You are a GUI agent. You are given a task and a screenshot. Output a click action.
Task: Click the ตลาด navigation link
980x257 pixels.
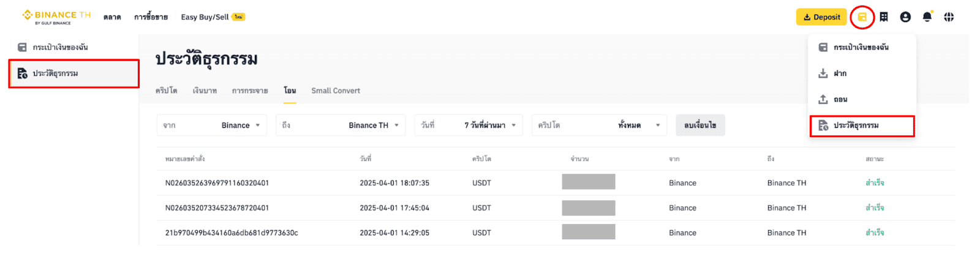click(112, 17)
